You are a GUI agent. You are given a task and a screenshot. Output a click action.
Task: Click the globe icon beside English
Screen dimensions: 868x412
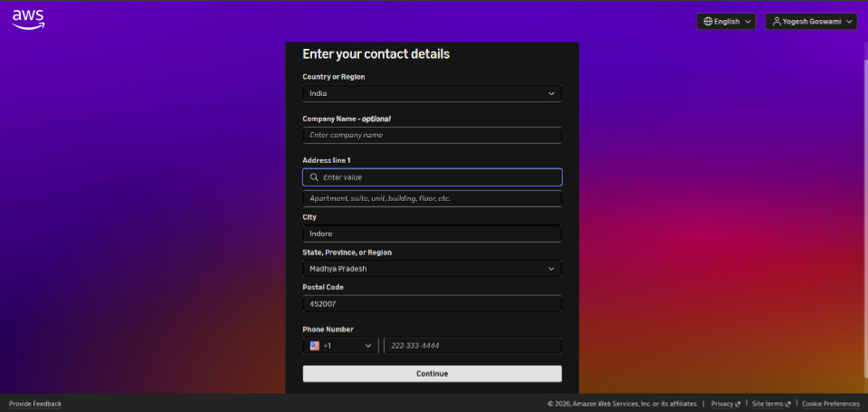coord(708,22)
